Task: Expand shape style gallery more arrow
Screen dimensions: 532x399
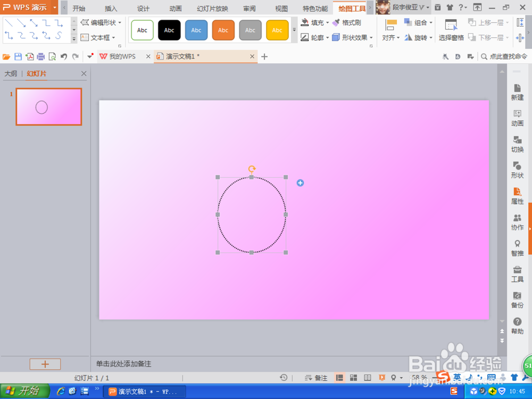Action: [x=294, y=30]
